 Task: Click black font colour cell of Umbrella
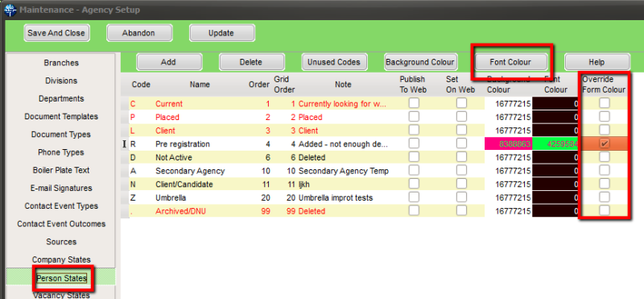555,197
